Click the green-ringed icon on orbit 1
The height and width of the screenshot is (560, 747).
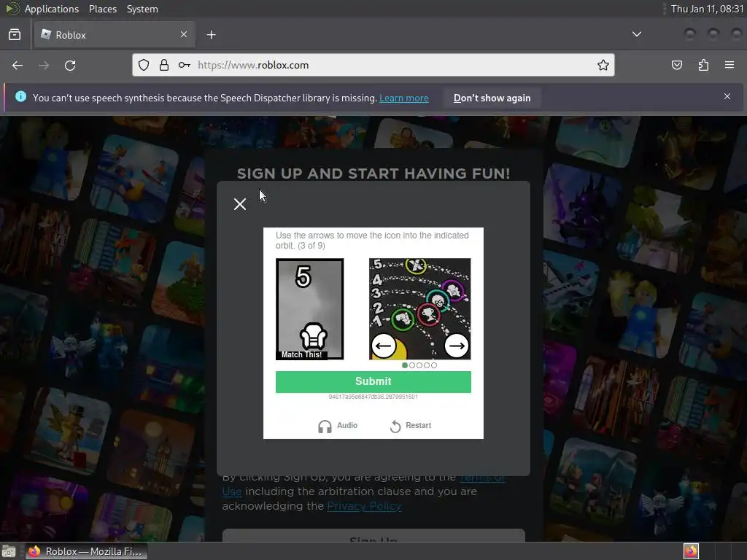pyautogui.click(x=403, y=319)
